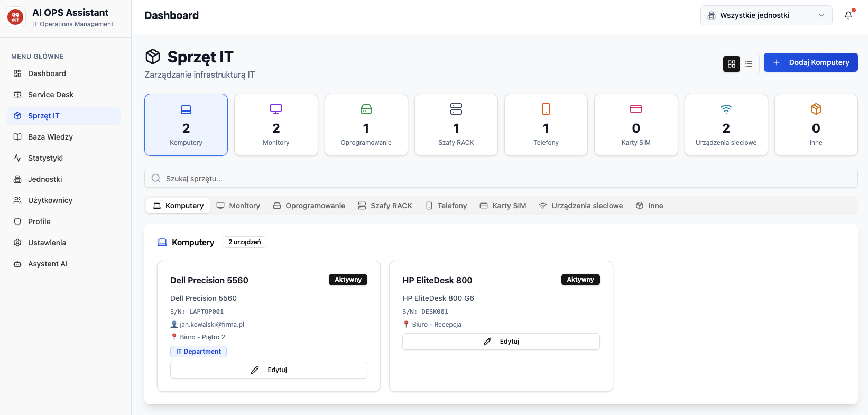Edit the Dell Precision 5560 device
Image resolution: width=868 pixels, height=415 pixels.
click(x=269, y=370)
